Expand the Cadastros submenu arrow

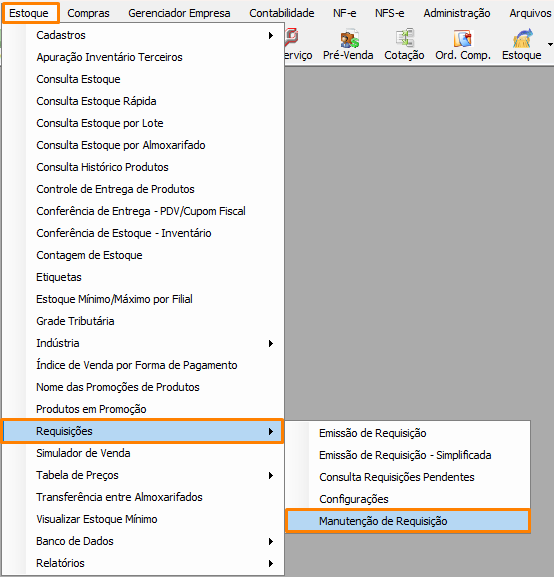pyautogui.click(x=271, y=35)
